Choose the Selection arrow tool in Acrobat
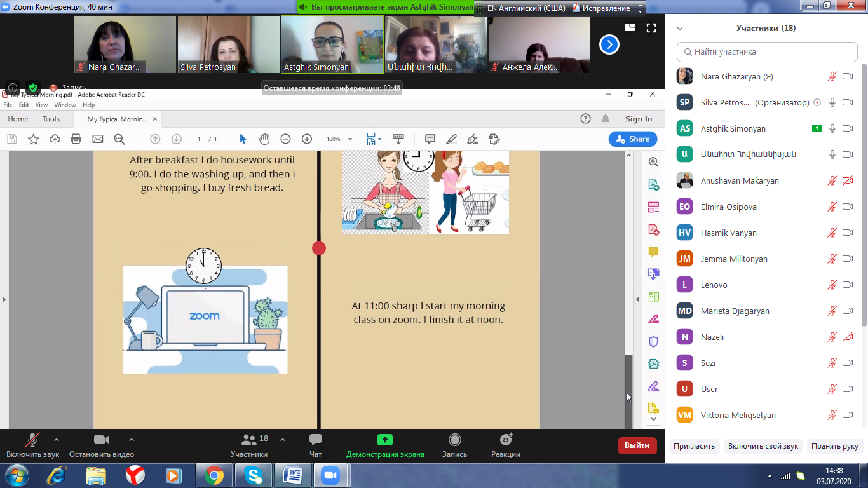Screen dimensions: 868x488 coord(243,139)
